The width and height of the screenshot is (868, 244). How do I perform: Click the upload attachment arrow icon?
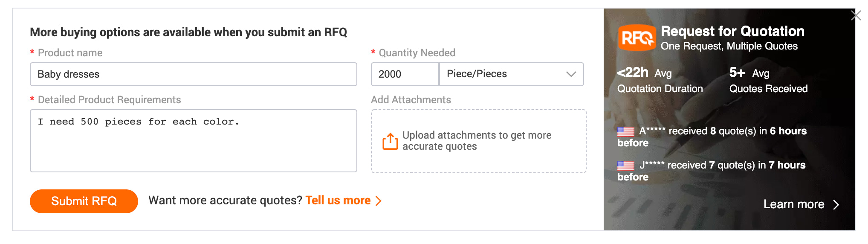pyautogui.click(x=390, y=142)
